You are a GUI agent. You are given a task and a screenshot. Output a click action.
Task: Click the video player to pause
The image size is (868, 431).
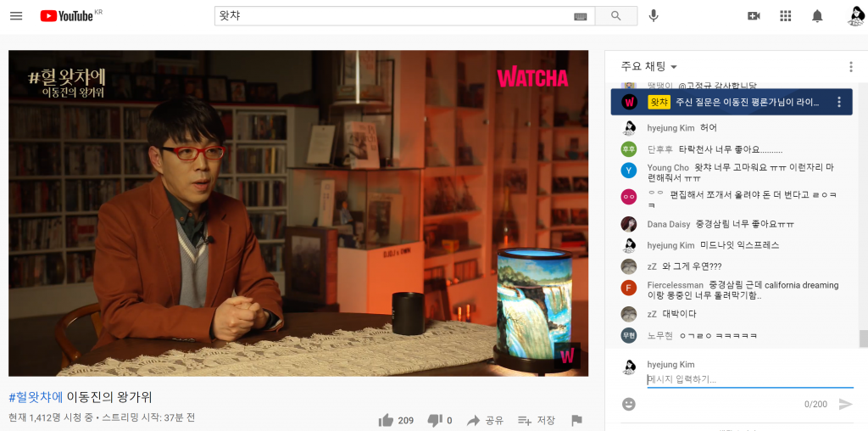[x=298, y=213]
